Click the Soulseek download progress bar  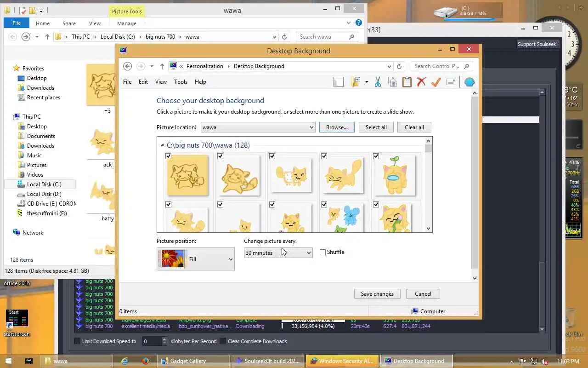(312, 326)
